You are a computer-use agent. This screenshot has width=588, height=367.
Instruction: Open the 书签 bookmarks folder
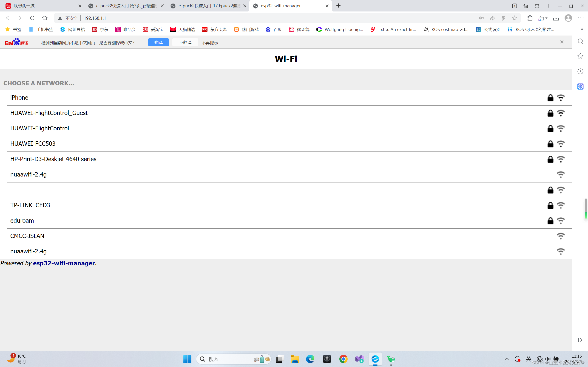(13, 29)
